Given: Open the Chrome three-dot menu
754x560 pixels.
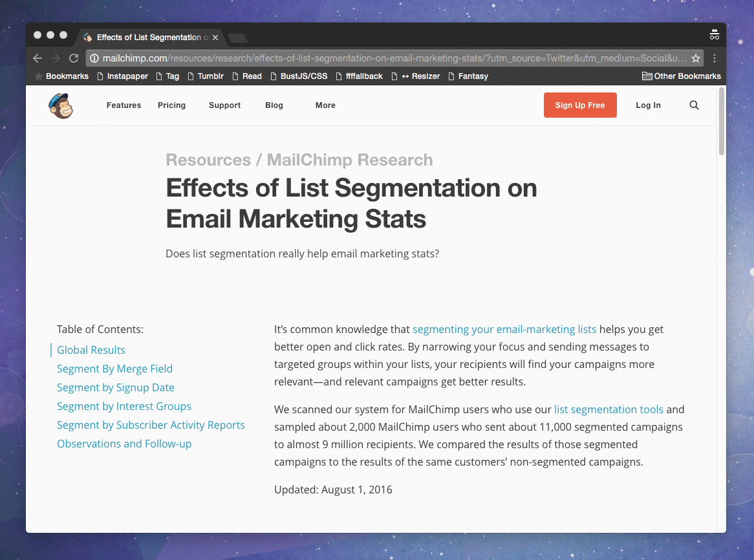Looking at the screenshot, I should [715, 58].
